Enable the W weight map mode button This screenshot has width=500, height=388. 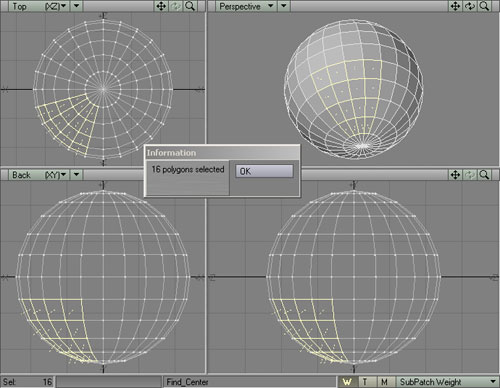pyautogui.click(x=348, y=382)
